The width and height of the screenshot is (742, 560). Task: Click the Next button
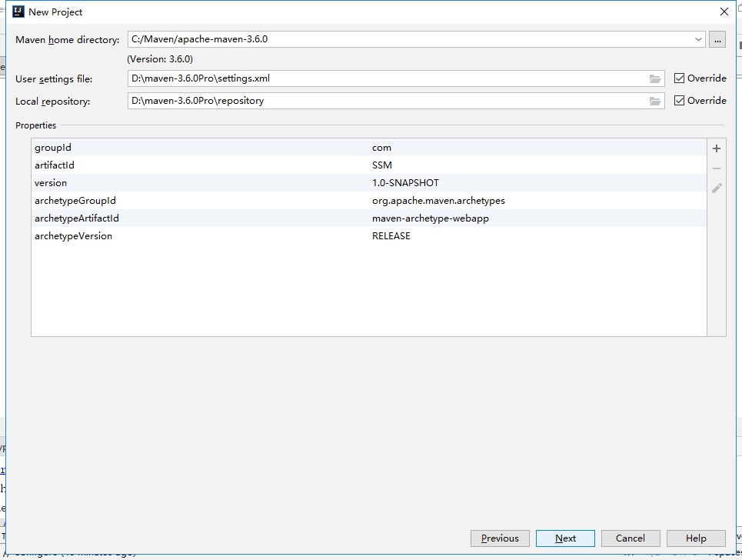click(x=565, y=538)
